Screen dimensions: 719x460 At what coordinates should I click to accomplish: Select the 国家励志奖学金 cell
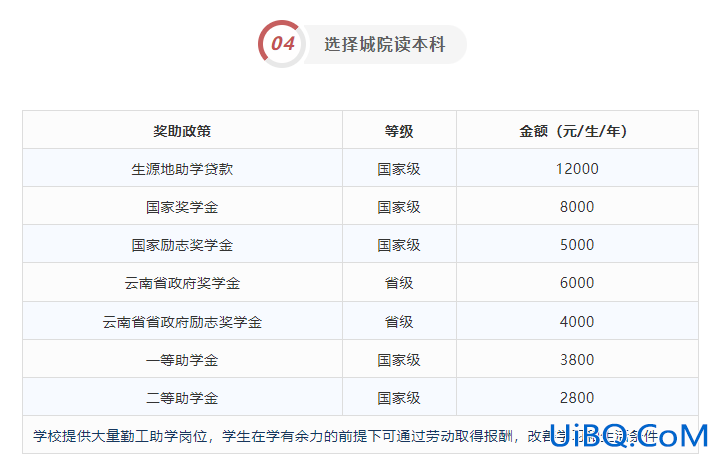[182, 245]
